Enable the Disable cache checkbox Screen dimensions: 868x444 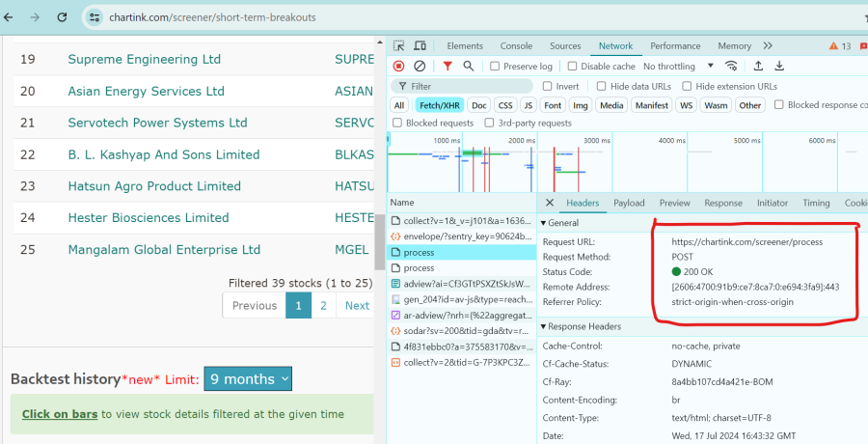click(572, 67)
